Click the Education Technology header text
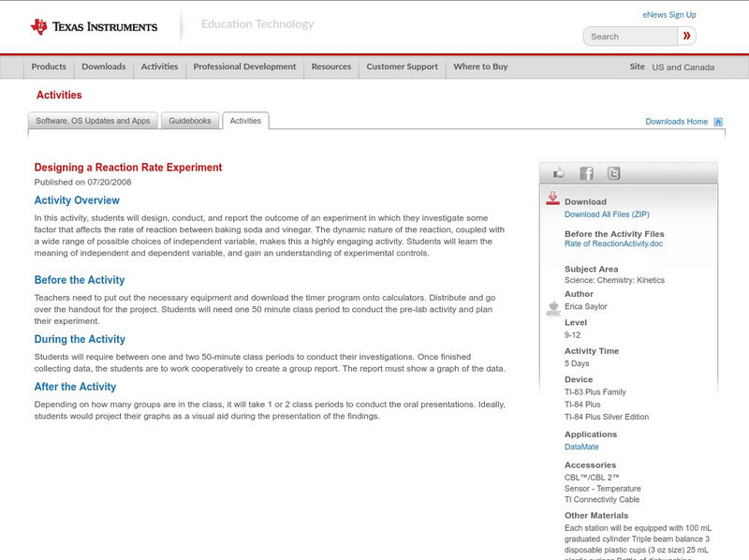This screenshot has height=560, width=749. tap(257, 24)
